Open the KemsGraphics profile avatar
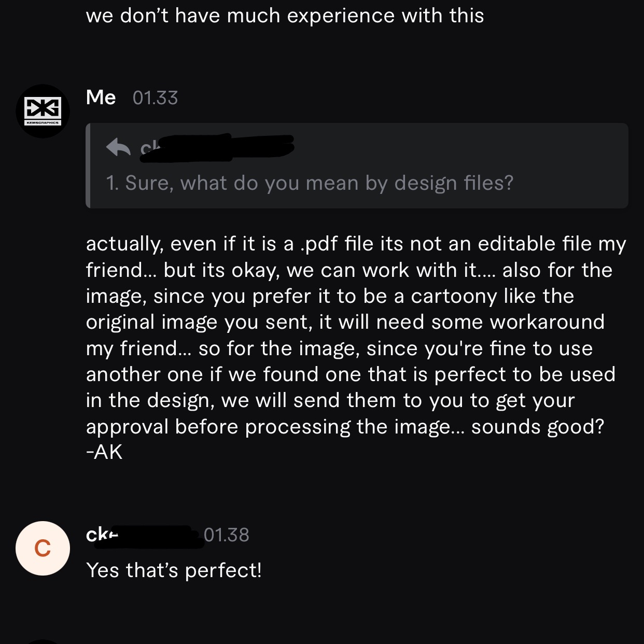The image size is (644, 644). click(x=43, y=111)
